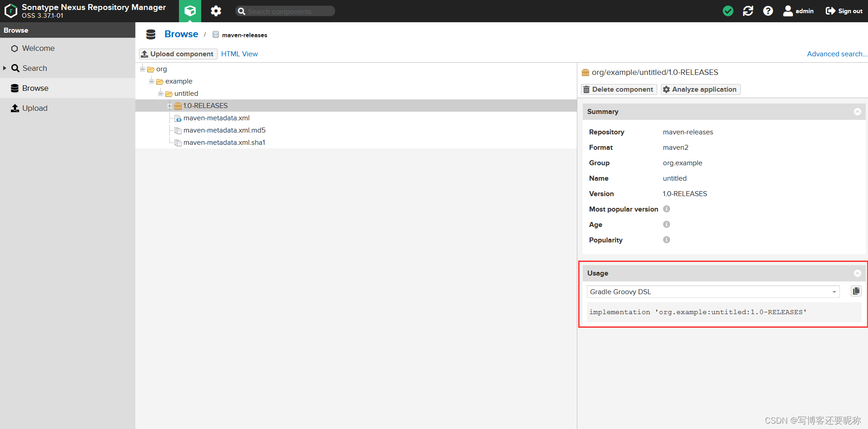Click the maven-metadata.xml.sha1 file icon

(x=178, y=143)
